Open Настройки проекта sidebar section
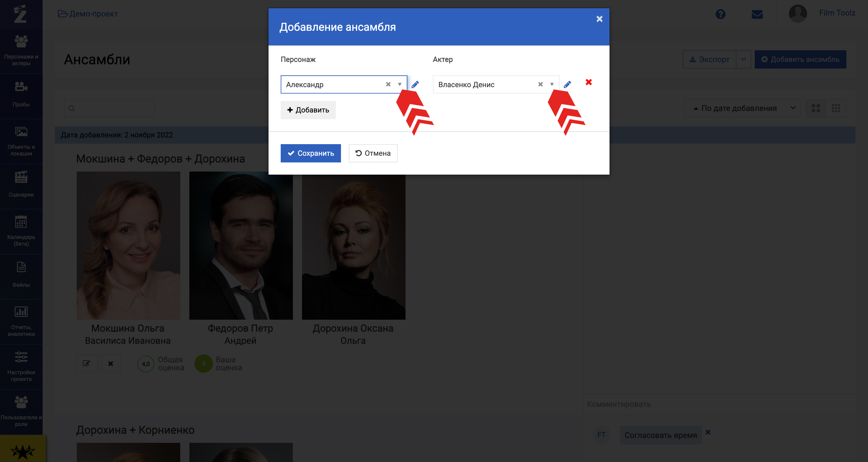Screen dimensions: 868x462 tap(21, 366)
